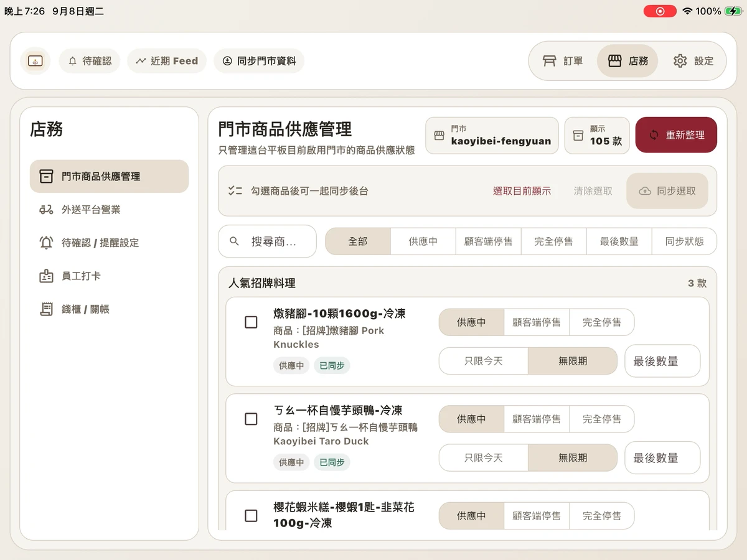This screenshot has width=747, height=560.
Task: Click the 同步選取 cloud upload button
Action: 667,191
